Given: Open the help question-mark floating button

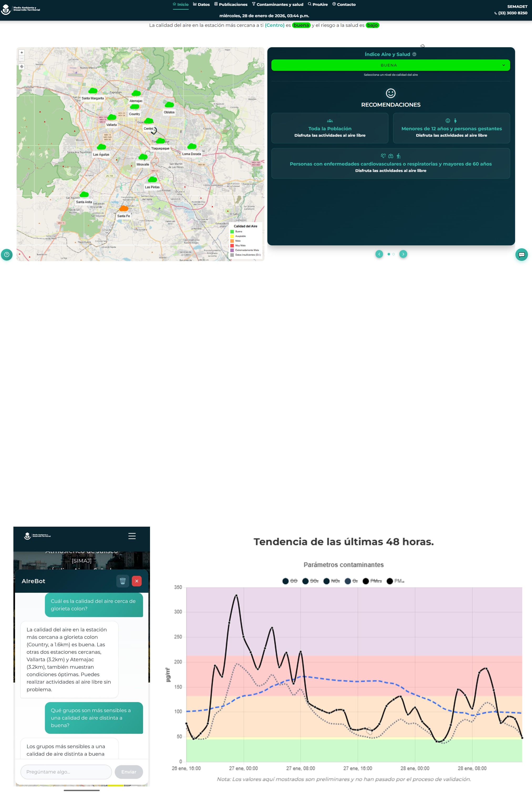Looking at the screenshot, I should 7,255.
